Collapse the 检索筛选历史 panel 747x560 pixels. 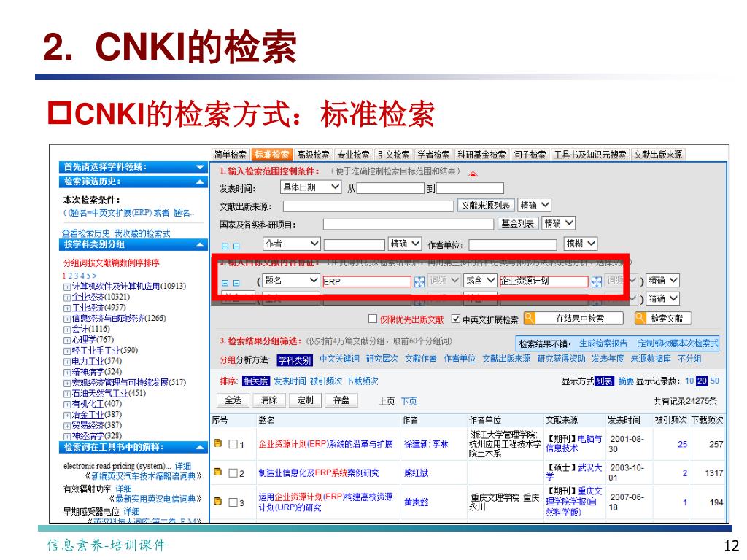[200, 182]
